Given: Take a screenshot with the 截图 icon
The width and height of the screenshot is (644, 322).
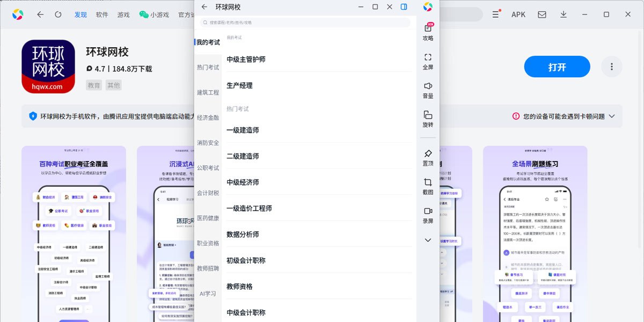Looking at the screenshot, I should [428, 185].
